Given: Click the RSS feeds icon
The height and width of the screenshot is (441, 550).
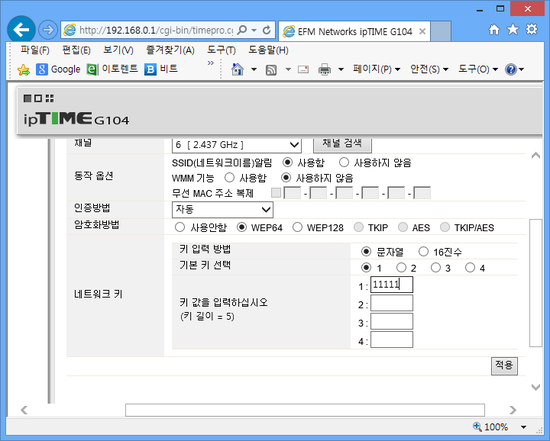Looking at the screenshot, I should [x=271, y=69].
